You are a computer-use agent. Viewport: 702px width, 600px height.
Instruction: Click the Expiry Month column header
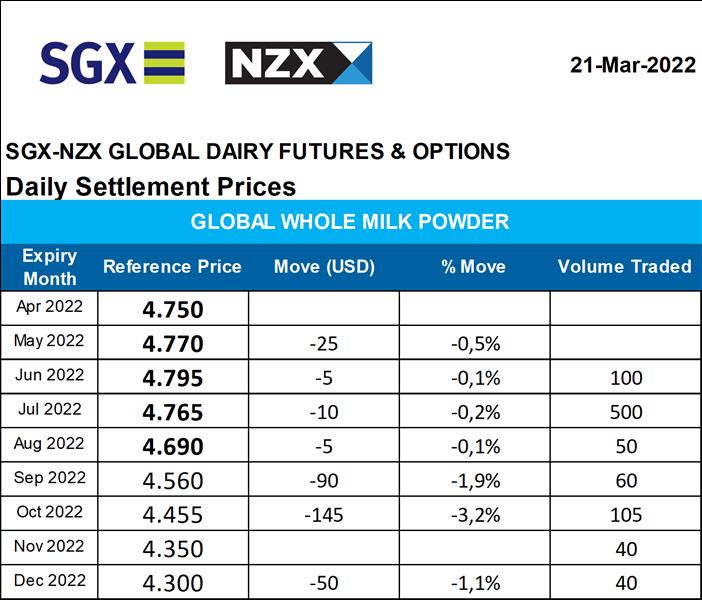click(50, 267)
